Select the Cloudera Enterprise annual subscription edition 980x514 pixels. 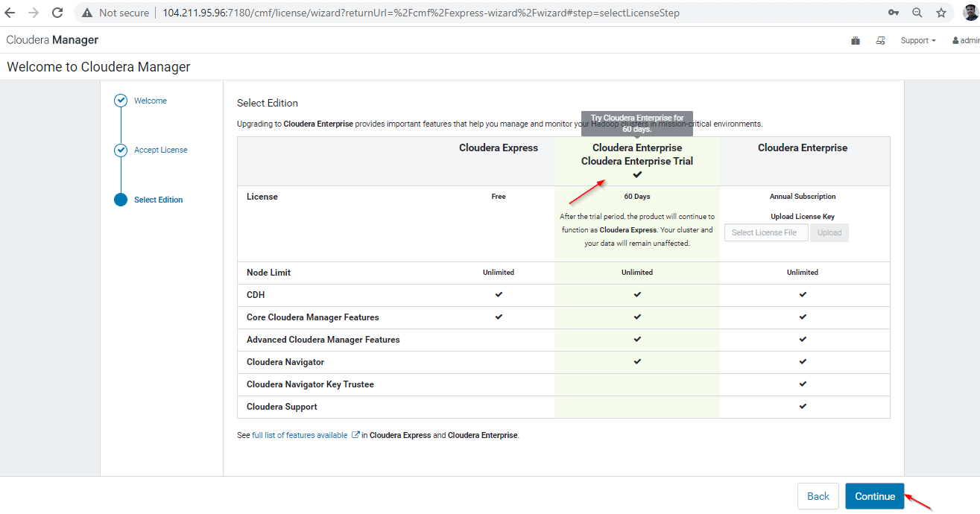click(802, 148)
